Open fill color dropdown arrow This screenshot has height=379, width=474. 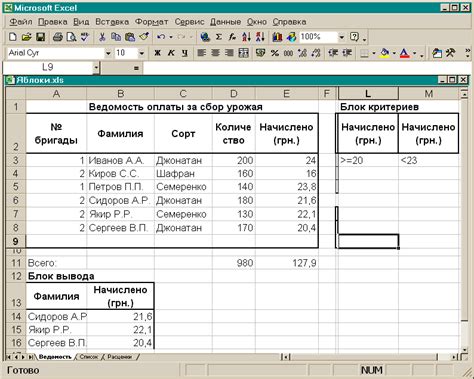394,53
